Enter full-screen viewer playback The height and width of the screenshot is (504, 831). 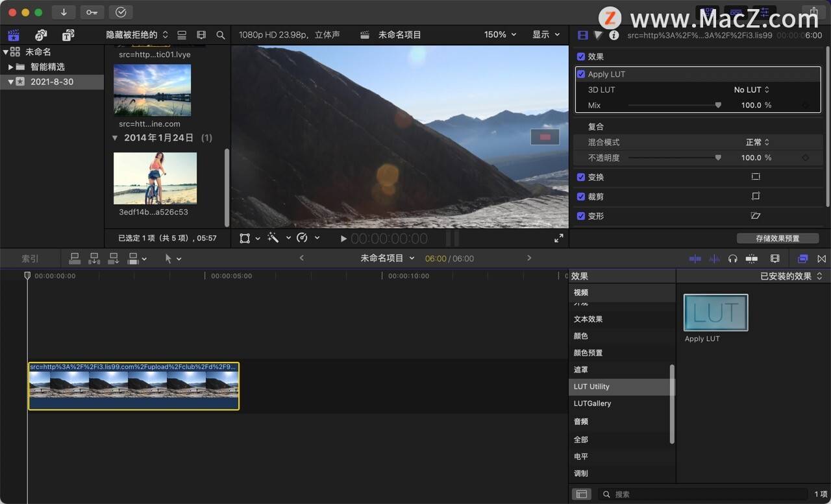pyautogui.click(x=558, y=238)
